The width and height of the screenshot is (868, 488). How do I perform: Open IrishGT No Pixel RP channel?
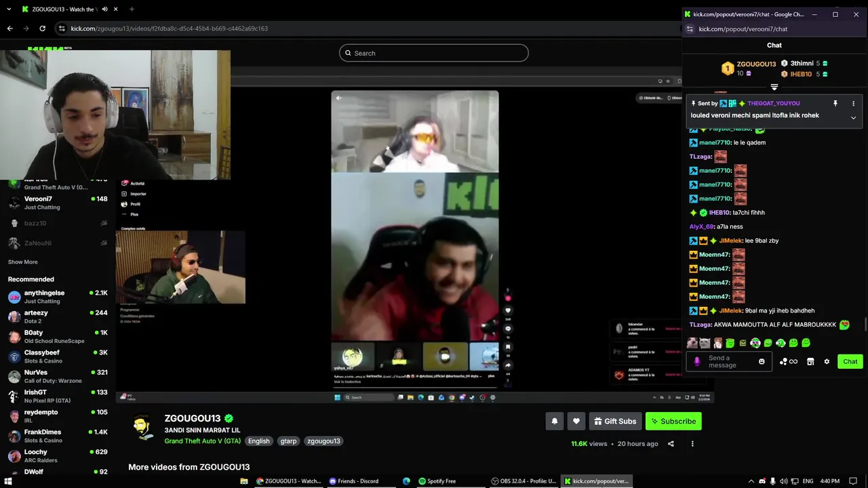58,396
